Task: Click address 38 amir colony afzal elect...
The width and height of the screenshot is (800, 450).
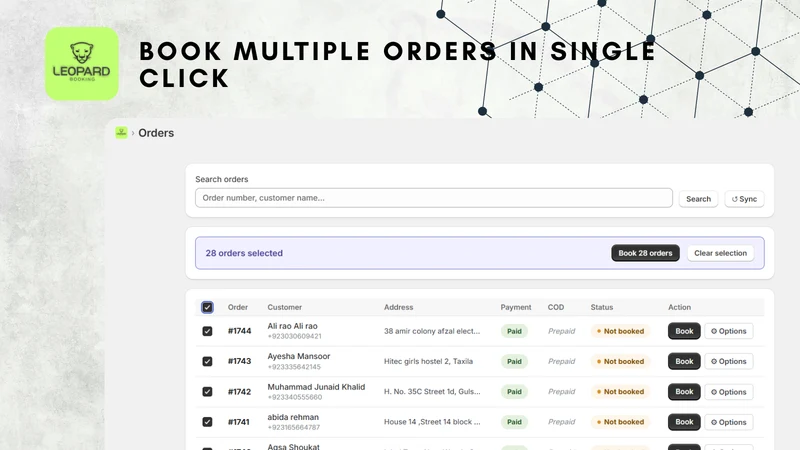Action: (x=432, y=331)
